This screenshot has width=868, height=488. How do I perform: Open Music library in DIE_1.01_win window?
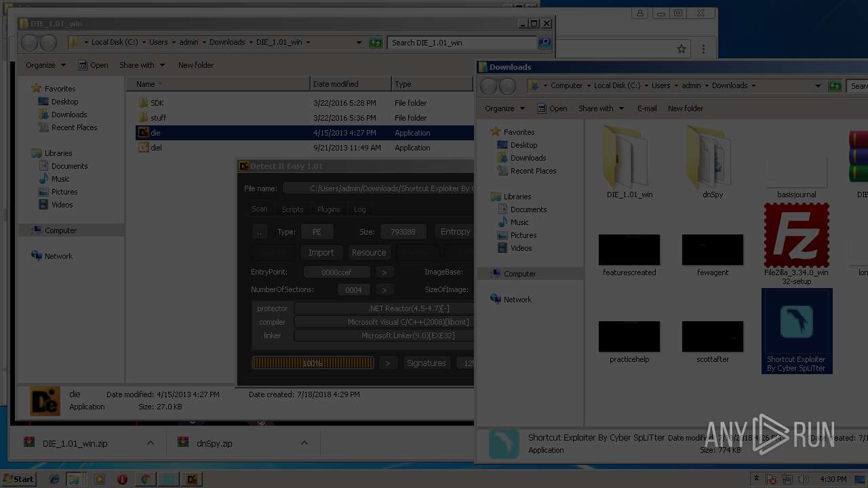pyautogui.click(x=60, y=179)
